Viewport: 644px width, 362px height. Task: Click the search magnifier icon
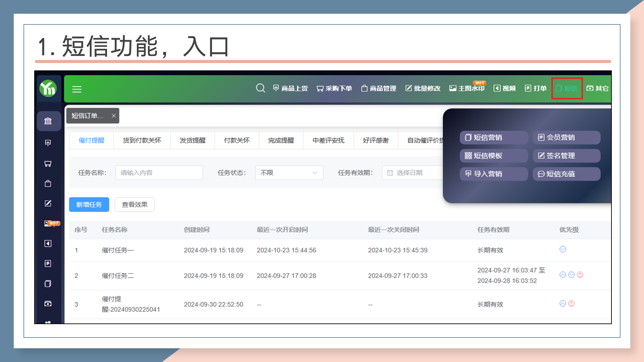(x=260, y=88)
